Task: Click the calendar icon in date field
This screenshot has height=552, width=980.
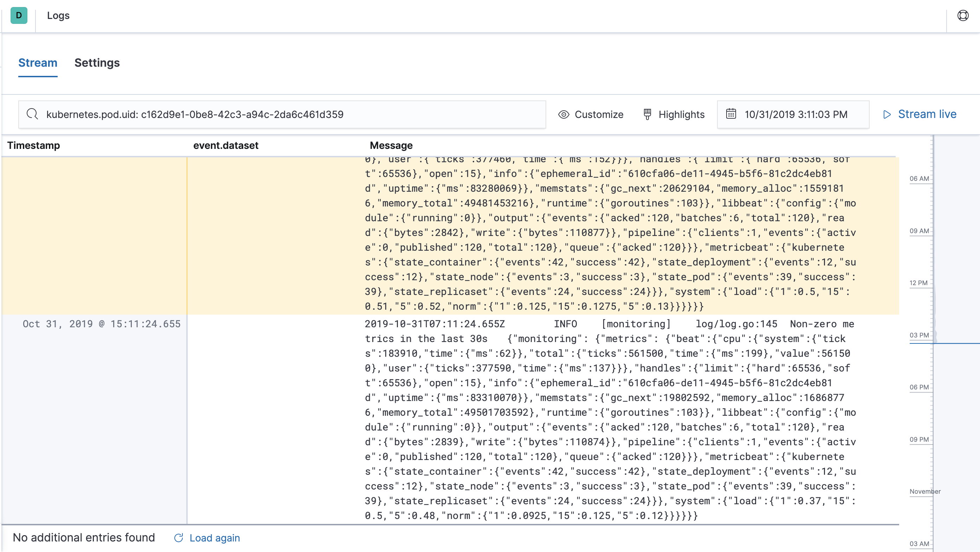Action: point(731,114)
